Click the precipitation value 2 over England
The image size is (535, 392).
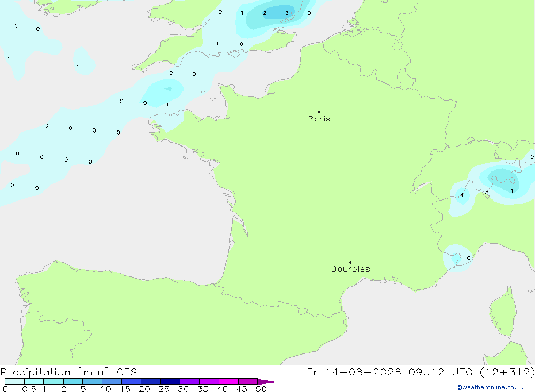point(265,13)
